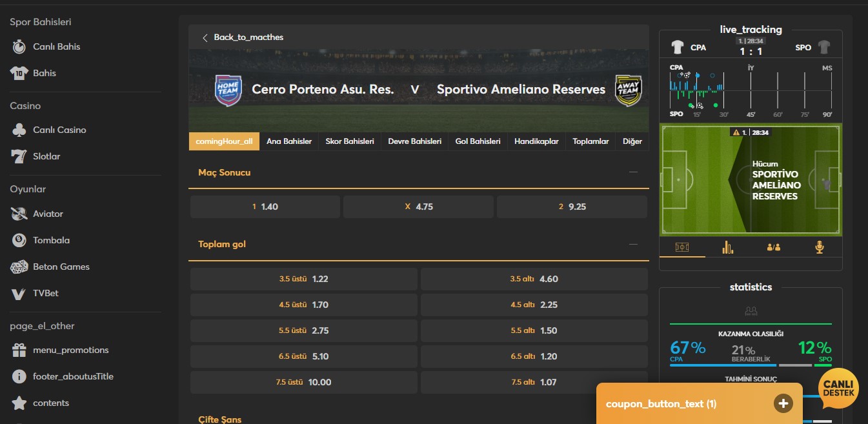Switch to Devre Bahisleri tab

click(x=415, y=141)
